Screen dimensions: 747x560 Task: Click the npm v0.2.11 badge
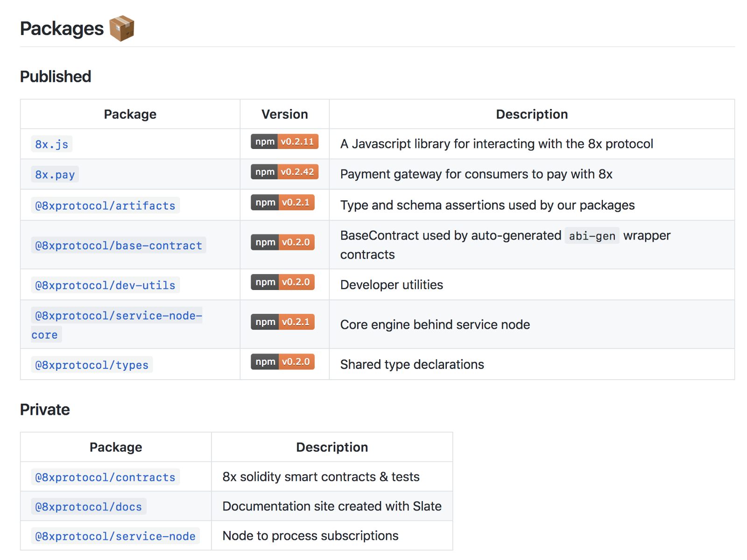[284, 142]
